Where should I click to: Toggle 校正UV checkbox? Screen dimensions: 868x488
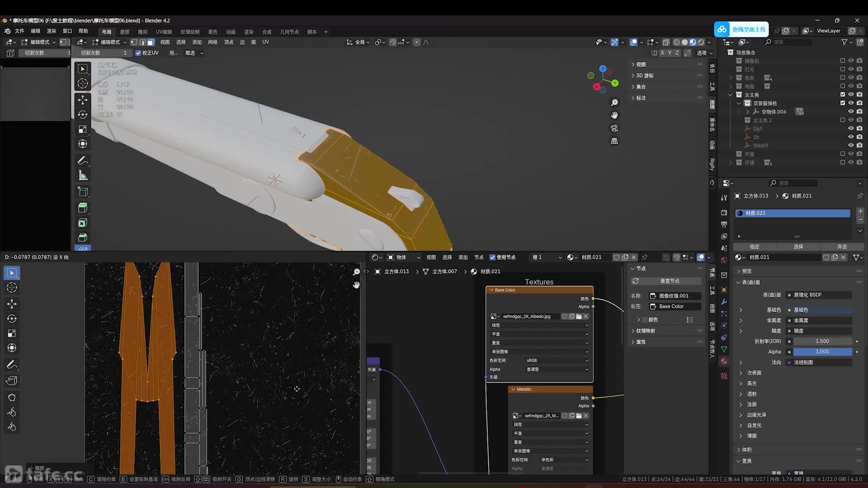coord(138,53)
